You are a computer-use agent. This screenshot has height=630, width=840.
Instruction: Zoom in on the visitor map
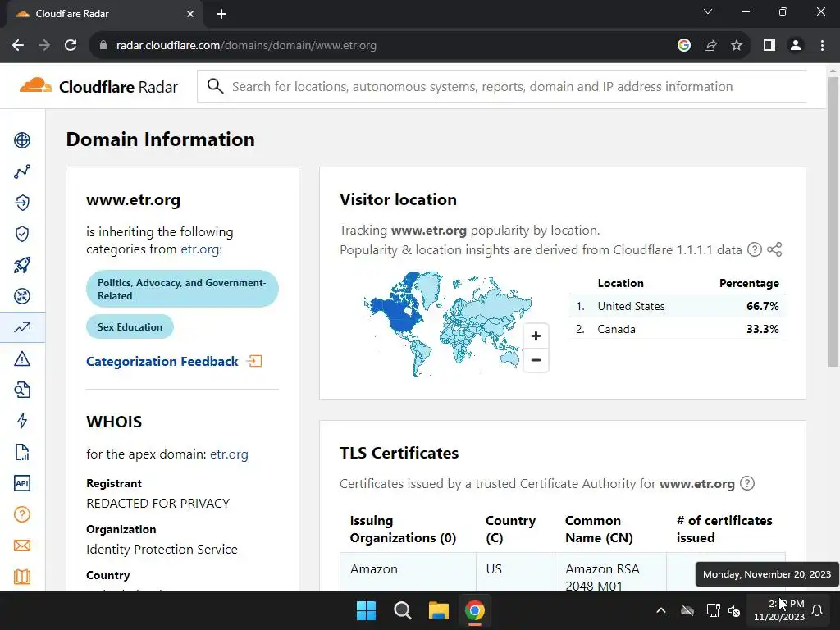(536, 336)
